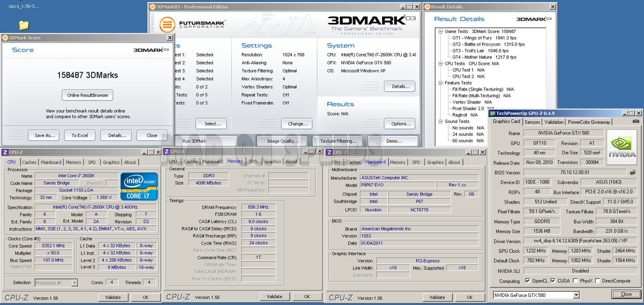The width and height of the screenshot is (644, 305).
Task: Click Validate in left CPU-Z window
Action: click(113, 297)
